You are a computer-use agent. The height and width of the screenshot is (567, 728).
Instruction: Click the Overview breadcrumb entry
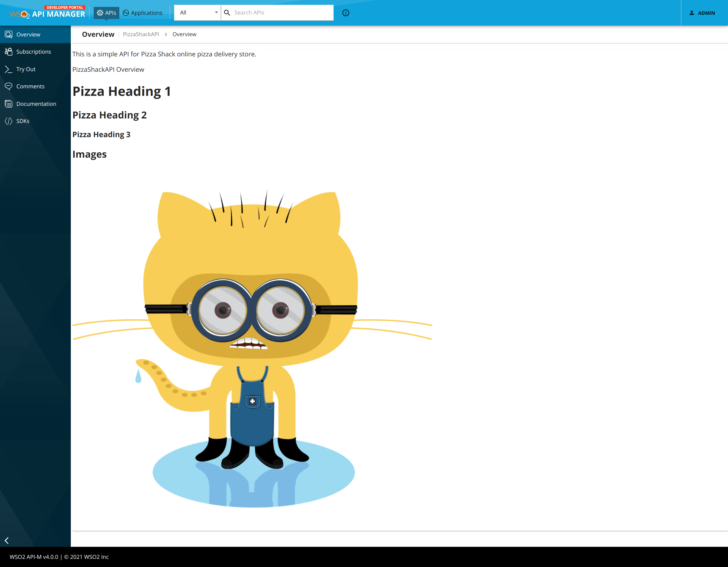(x=184, y=34)
